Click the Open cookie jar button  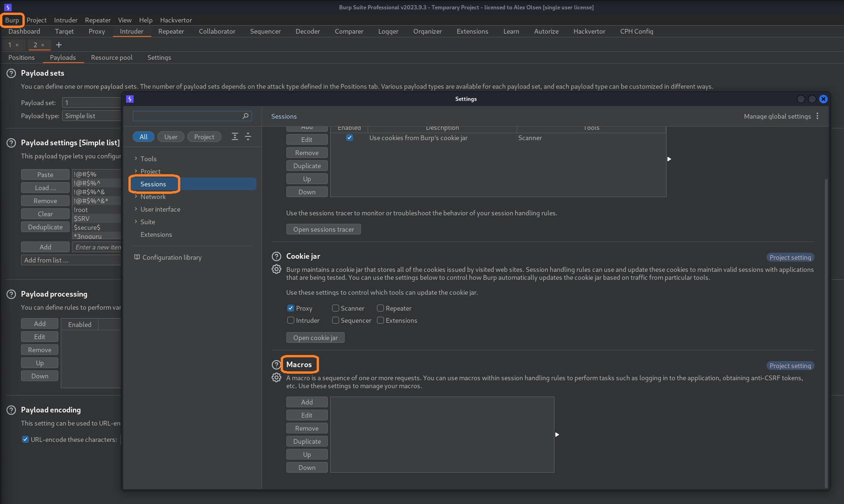pyautogui.click(x=315, y=337)
